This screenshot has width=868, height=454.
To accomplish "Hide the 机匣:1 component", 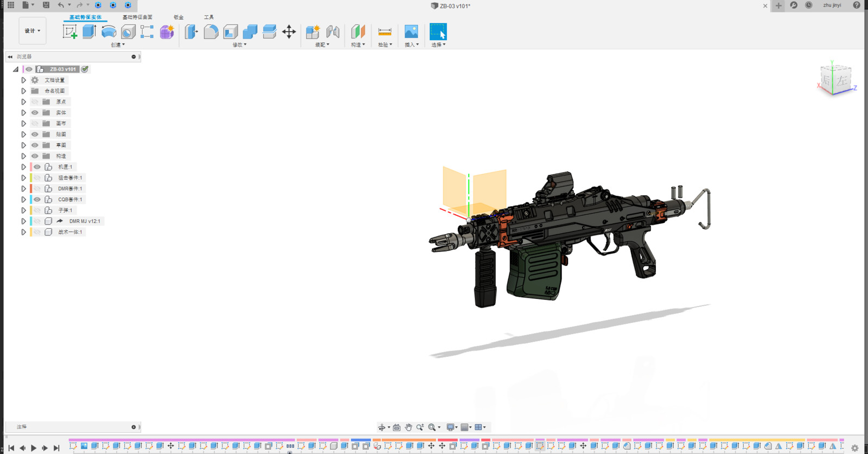I will [x=37, y=167].
